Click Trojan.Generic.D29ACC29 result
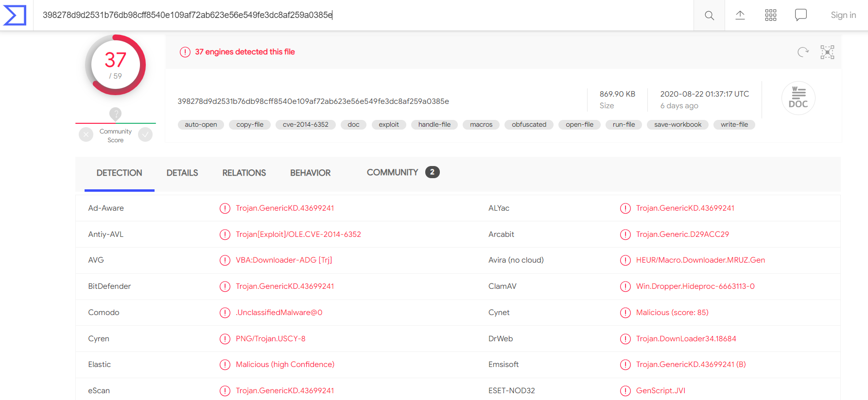The width and height of the screenshot is (868, 400). 682,234
